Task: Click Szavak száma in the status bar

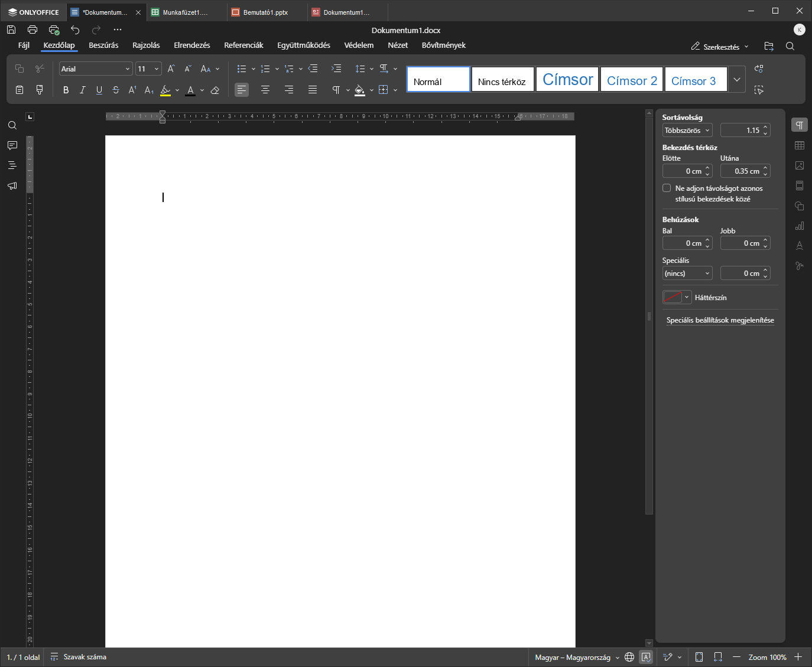Action: [x=79, y=657]
